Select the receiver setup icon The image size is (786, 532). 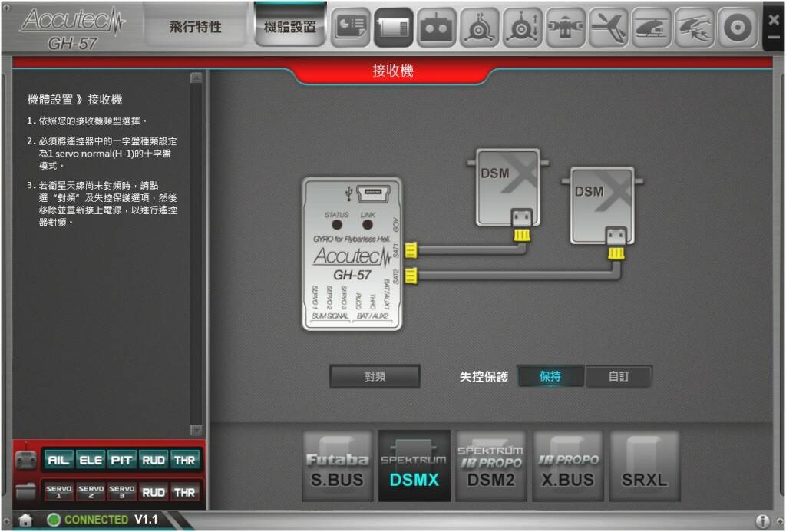point(394,27)
